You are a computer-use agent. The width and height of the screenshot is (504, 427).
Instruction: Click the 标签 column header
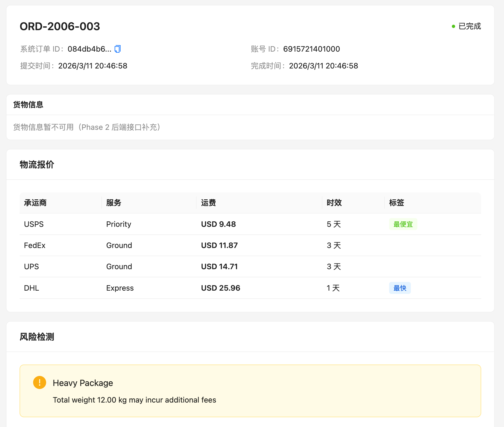point(396,203)
